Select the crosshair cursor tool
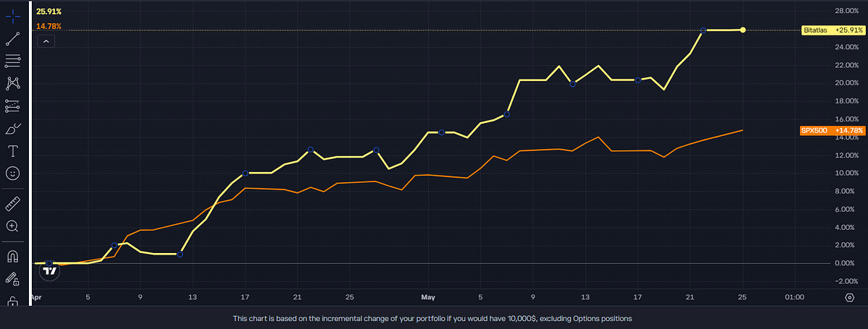 (12, 15)
